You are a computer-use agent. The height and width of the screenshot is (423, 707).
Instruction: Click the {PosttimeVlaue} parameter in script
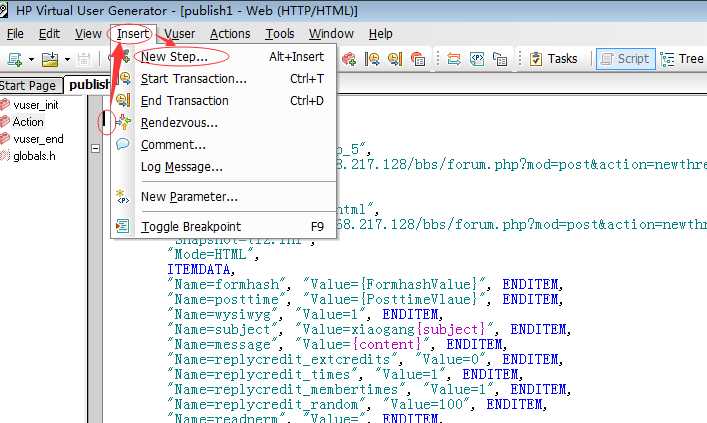pyautogui.click(x=420, y=299)
